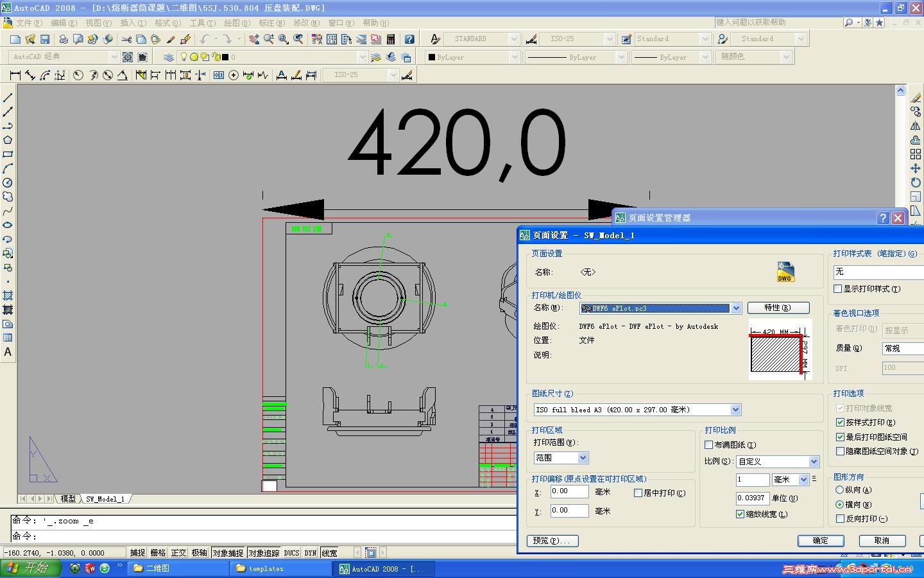Screen dimensions: 924x578
Task: Click the blue Help question mark icon
Action: click(x=409, y=39)
